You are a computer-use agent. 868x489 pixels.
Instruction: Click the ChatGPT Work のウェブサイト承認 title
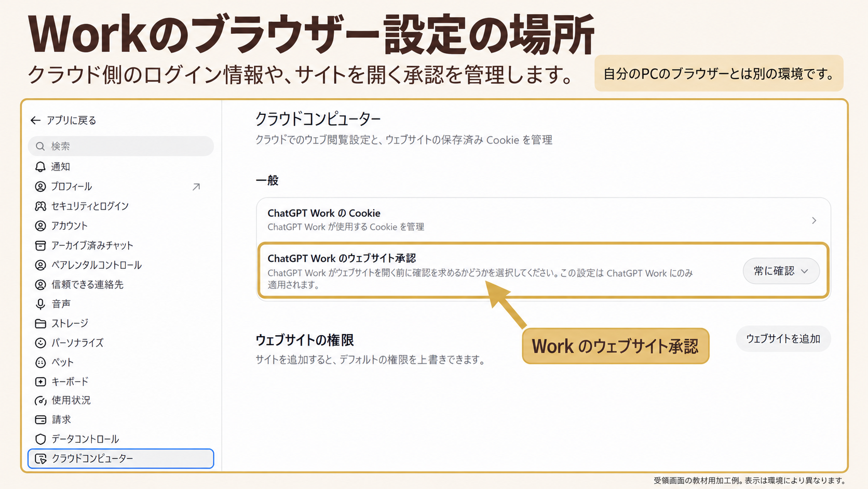tap(342, 258)
